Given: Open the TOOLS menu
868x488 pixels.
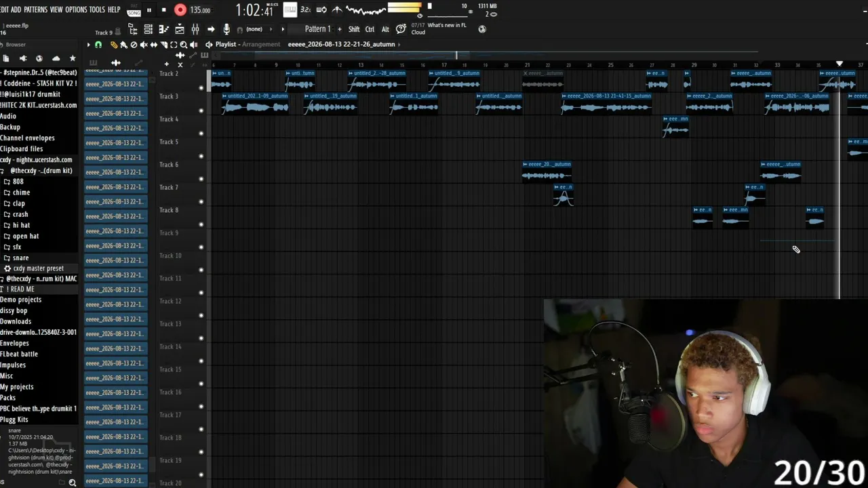Looking at the screenshot, I should pos(97,9).
